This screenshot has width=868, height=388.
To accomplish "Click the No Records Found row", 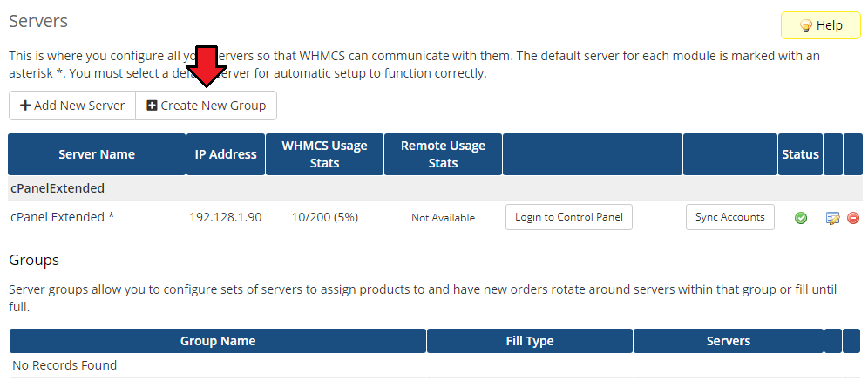I will 435,365.
